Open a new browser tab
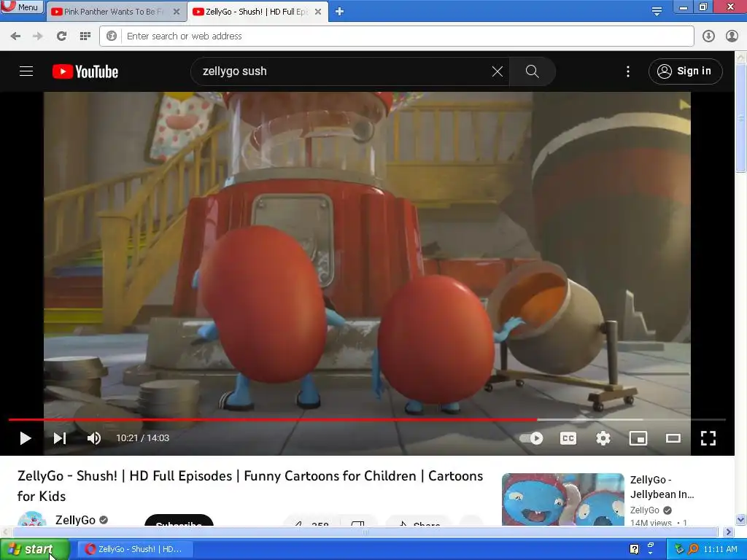This screenshot has width=747, height=560. coord(339,12)
